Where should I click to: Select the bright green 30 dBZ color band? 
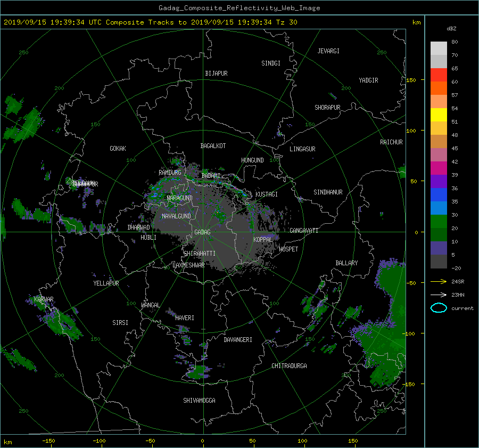click(x=439, y=222)
